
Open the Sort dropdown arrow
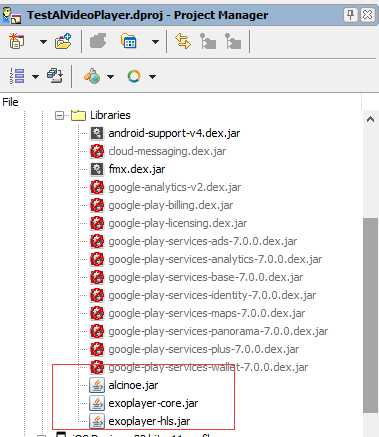click(36, 77)
